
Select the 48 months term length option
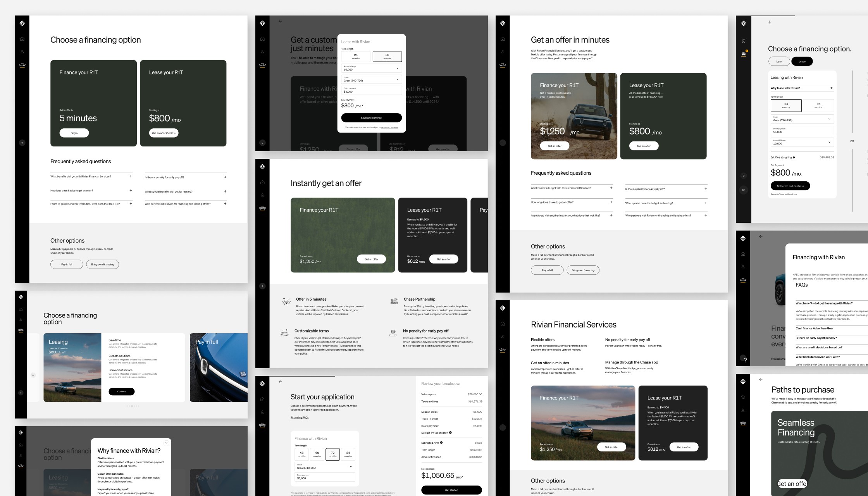(301, 454)
